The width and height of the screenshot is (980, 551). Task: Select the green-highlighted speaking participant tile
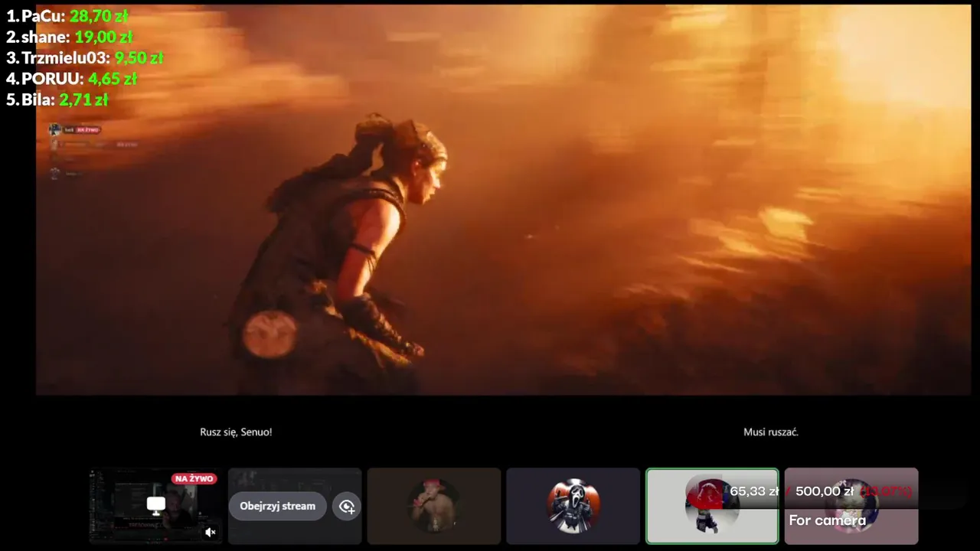(x=712, y=506)
